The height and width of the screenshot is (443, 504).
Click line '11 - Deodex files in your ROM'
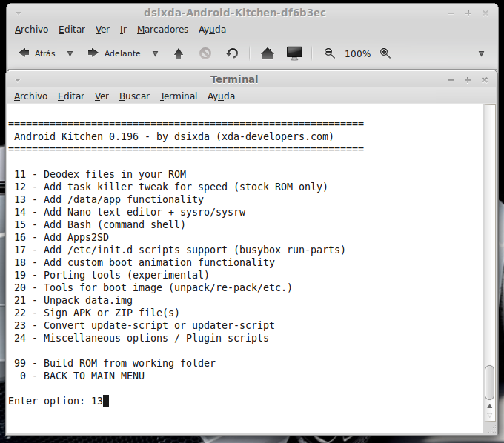pos(100,174)
